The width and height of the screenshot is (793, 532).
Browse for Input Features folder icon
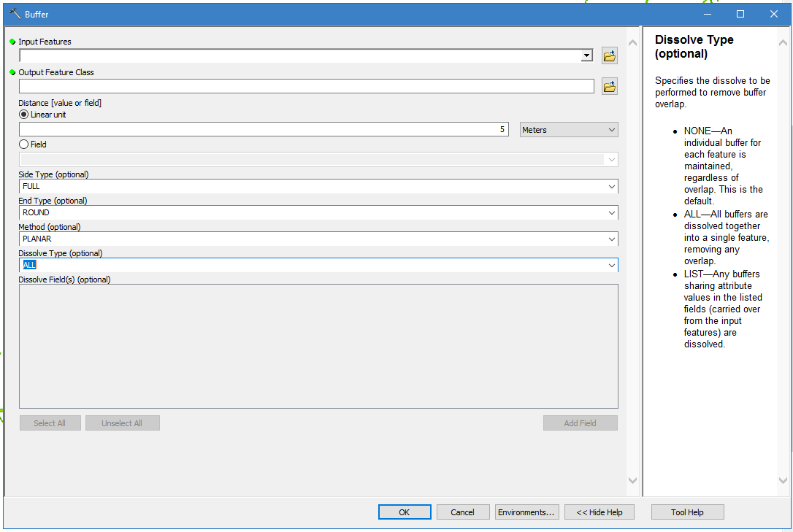pyautogui.click(x=609, y=56)
